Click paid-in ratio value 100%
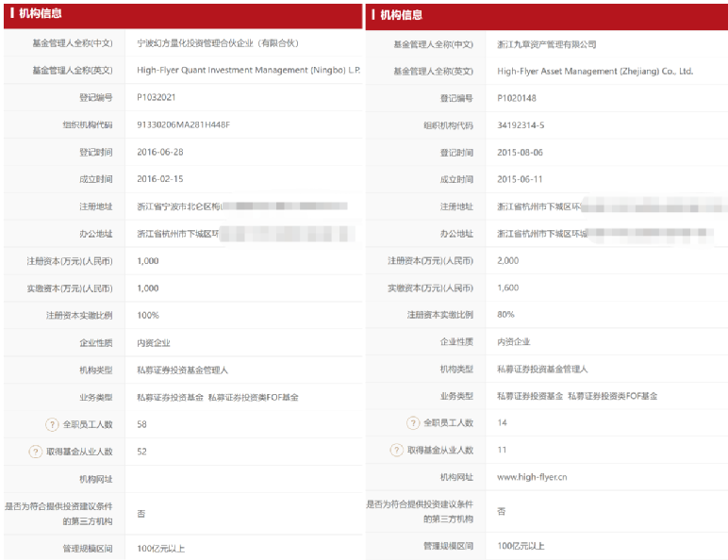728x560 pixels. (148, 315)
